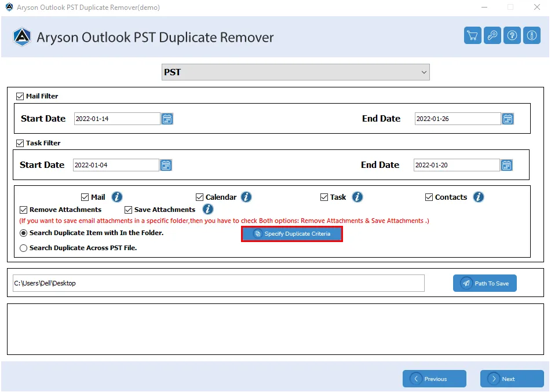The image size is (551, 392).
Task: Open calendar picker for Mail Filter Start Date
Action: point(167,119)
